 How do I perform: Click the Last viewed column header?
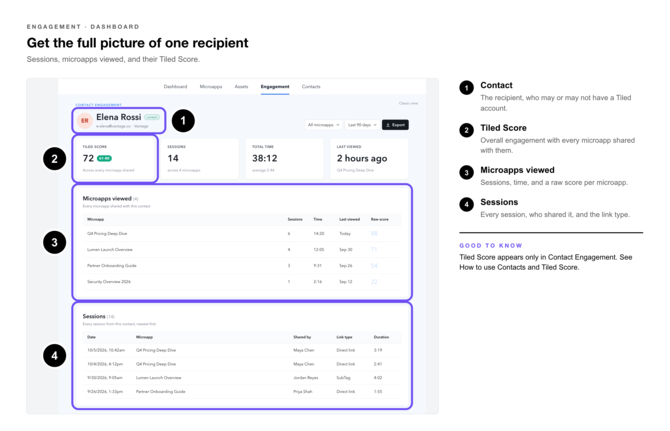click(x=350, y=219)
